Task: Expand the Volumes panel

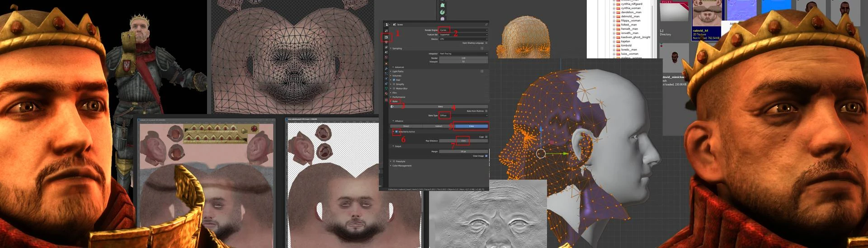Action: pyautogui.click(x=391, y=76)
